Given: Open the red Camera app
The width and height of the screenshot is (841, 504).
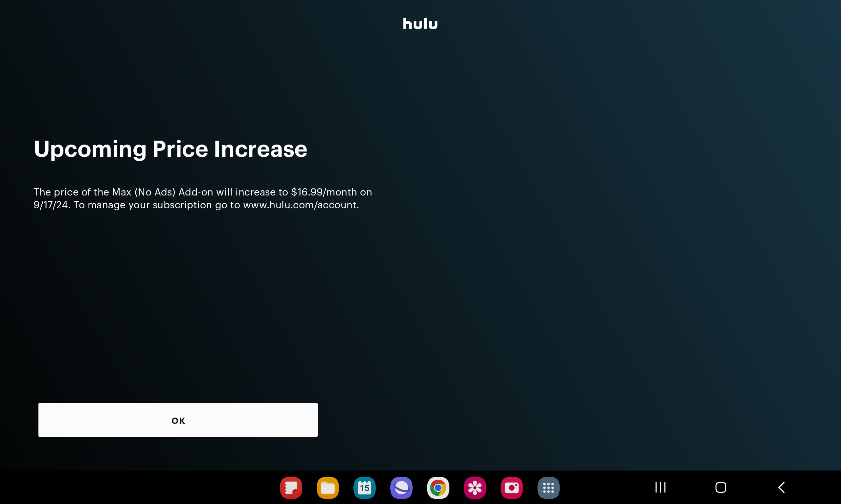Looking at the screenshot, I should point(511,488).
